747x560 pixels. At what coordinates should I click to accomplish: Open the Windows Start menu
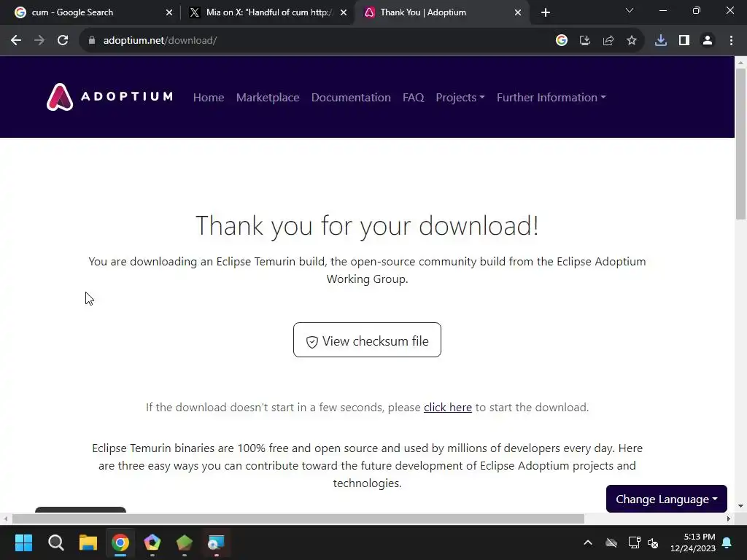click(x=23, y=542)
